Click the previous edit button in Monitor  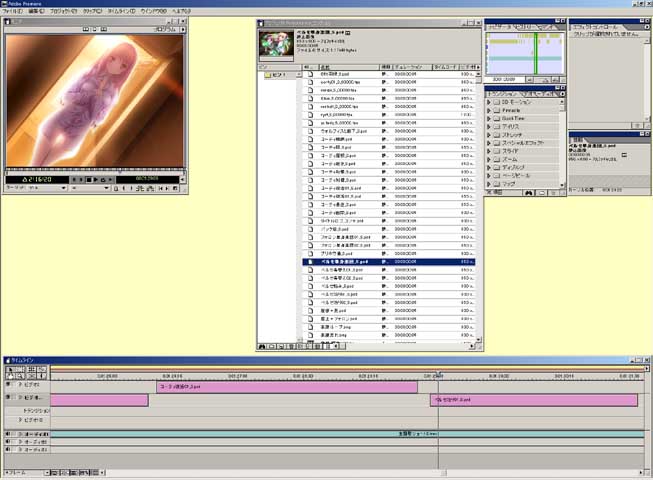[x=160, y=189]
